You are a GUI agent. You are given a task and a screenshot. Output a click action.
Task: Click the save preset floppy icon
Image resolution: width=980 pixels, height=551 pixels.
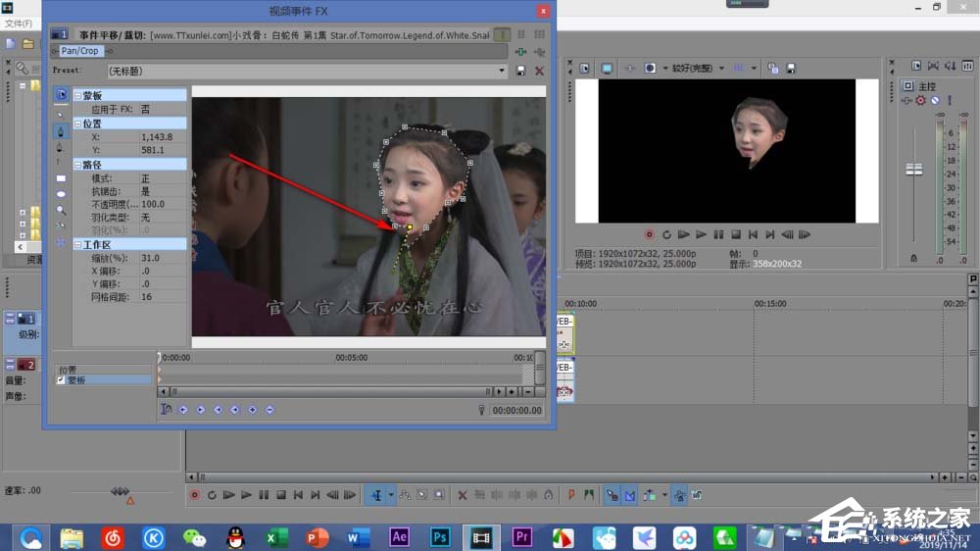[520, 71]
